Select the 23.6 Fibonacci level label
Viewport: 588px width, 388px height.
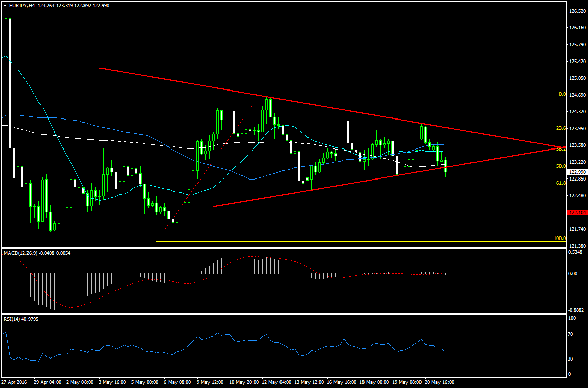coord(561,129)
